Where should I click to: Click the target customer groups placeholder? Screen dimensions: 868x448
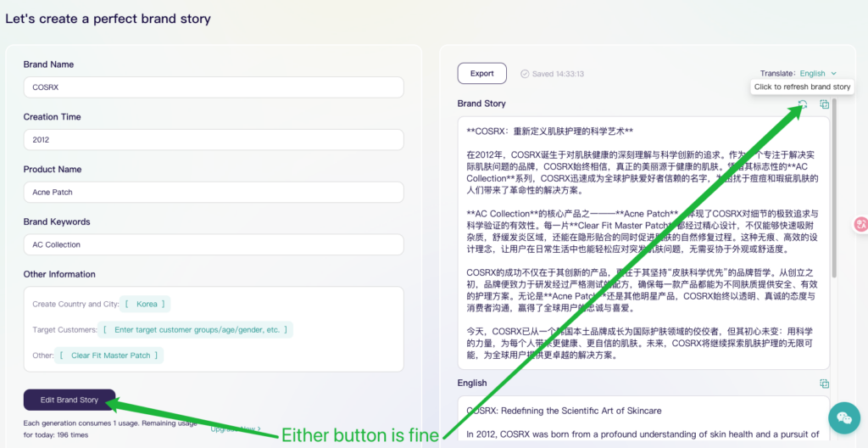click(195, 329)
